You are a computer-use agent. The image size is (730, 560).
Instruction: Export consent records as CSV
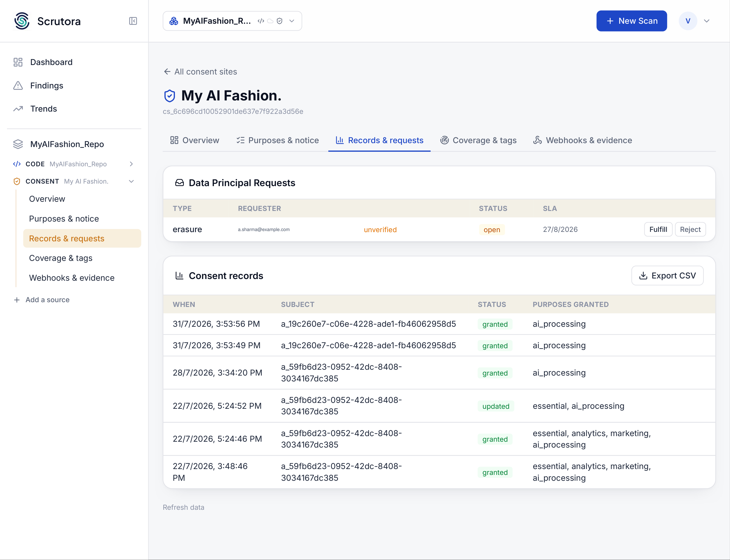click(x=667, y=276)
